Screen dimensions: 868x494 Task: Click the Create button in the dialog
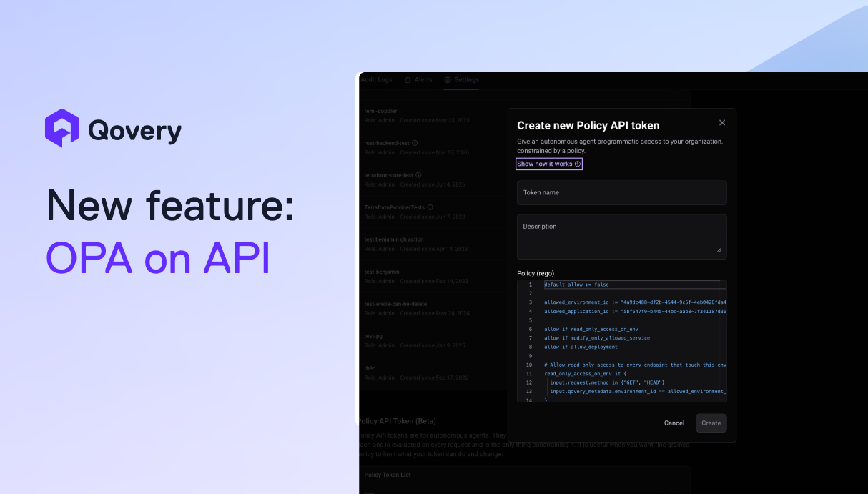[x=711, y=423]
